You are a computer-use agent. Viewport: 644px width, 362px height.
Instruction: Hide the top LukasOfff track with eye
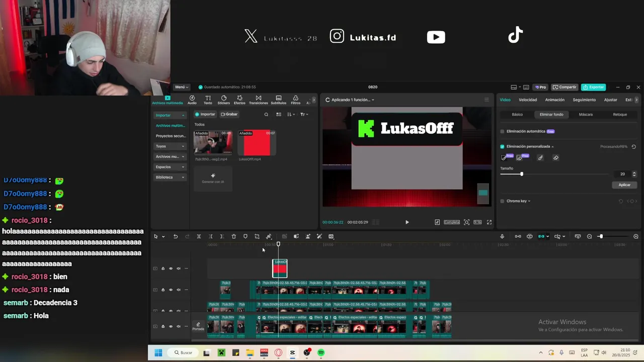[171, 268]
